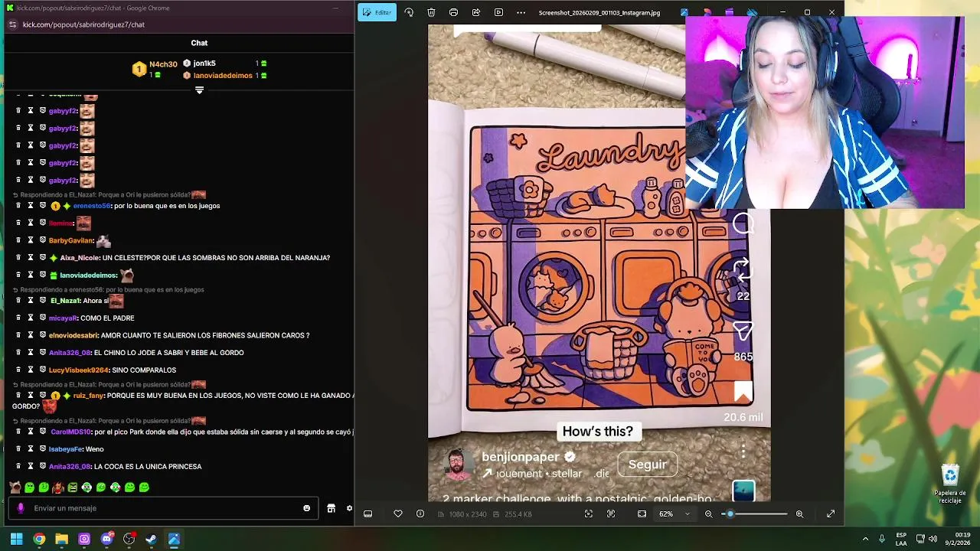Delete LucyVisbeek9264's message with the trash icon
Image resolution: width=980 pixels, height=551 pixels.
click(18, 370)
